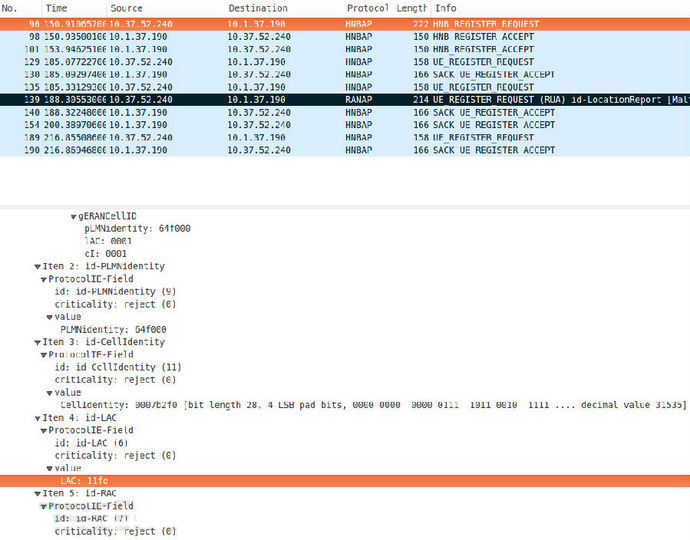
Task: Select id: id-PLMNidentity (9) line
Action: click(x=115, y=292)
